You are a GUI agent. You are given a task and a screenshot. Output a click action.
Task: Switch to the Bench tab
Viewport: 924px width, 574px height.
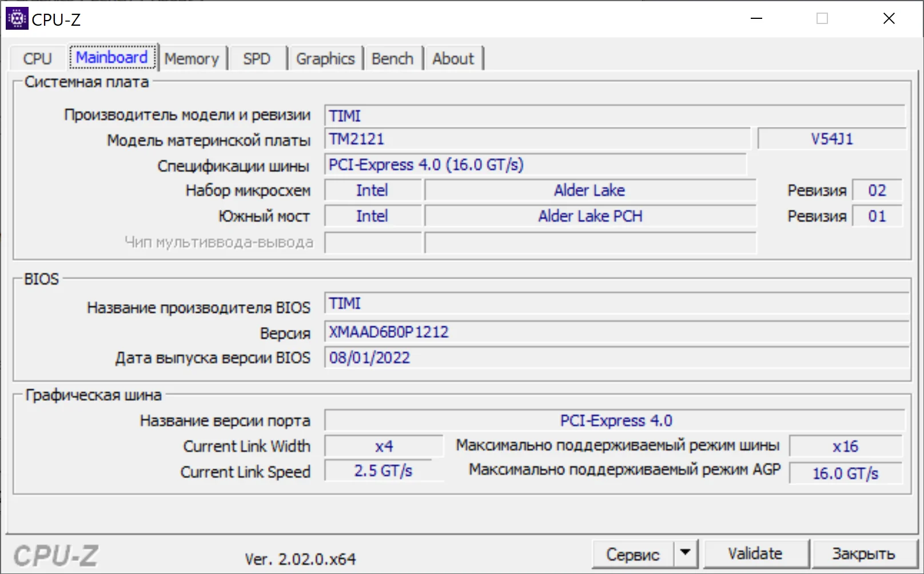coord(392,58)
